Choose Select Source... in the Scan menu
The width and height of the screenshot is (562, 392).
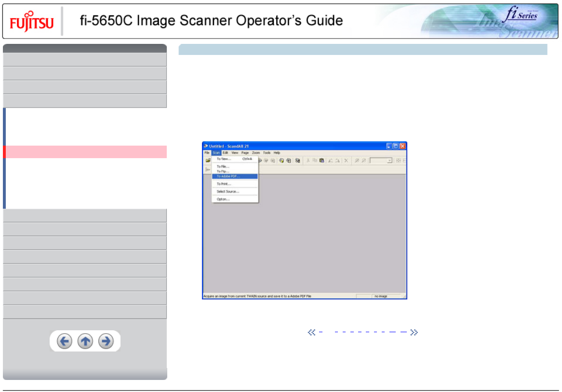click(235, 191)
